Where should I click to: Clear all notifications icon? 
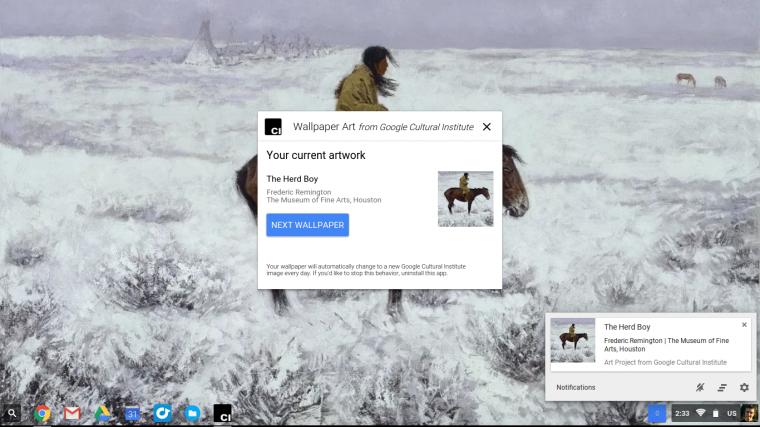click(722, 387)
